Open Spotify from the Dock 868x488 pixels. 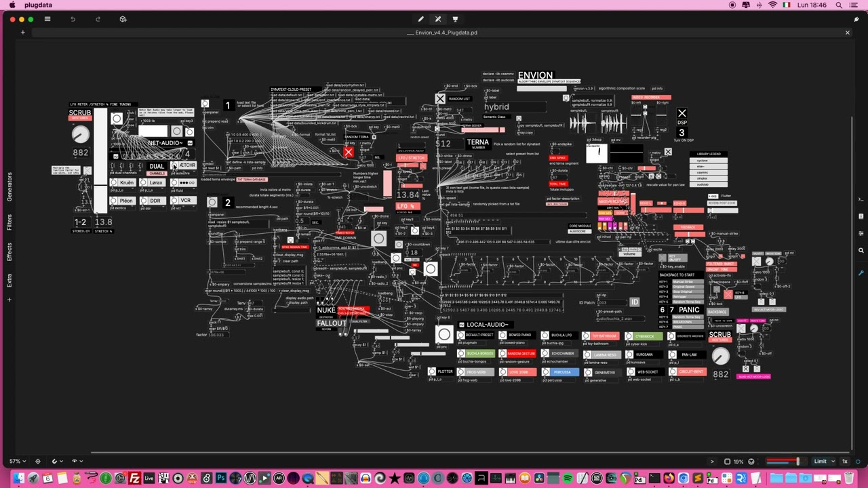point(568,479)
